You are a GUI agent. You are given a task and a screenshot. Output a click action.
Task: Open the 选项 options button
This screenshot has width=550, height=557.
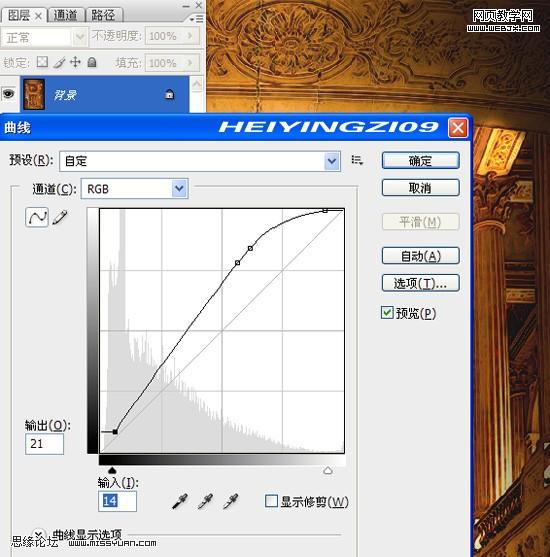tap(421, 283)
